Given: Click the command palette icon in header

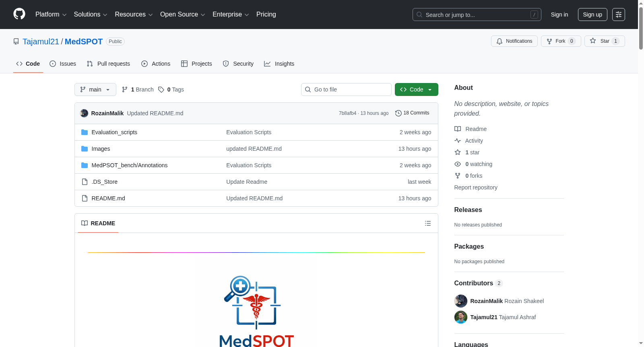Looking at the screenshot, I should click(618, 15).
